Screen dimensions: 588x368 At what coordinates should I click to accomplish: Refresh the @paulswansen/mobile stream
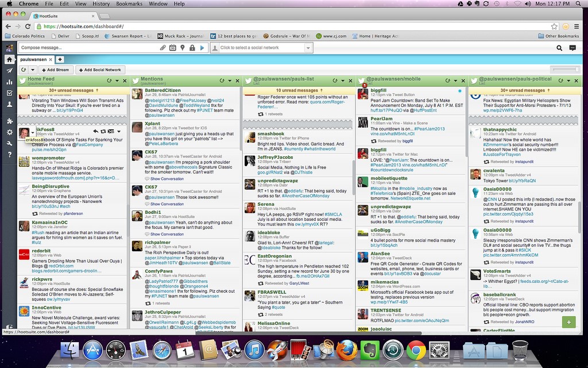448,80
